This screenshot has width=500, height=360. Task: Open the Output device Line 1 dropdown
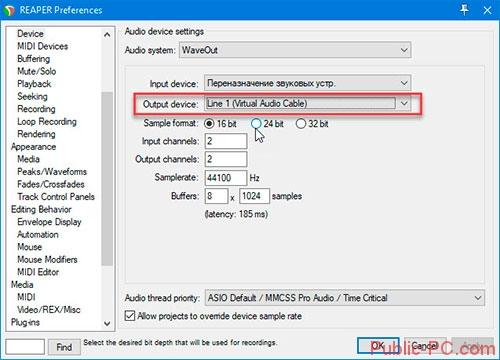[x=307, y=103]
